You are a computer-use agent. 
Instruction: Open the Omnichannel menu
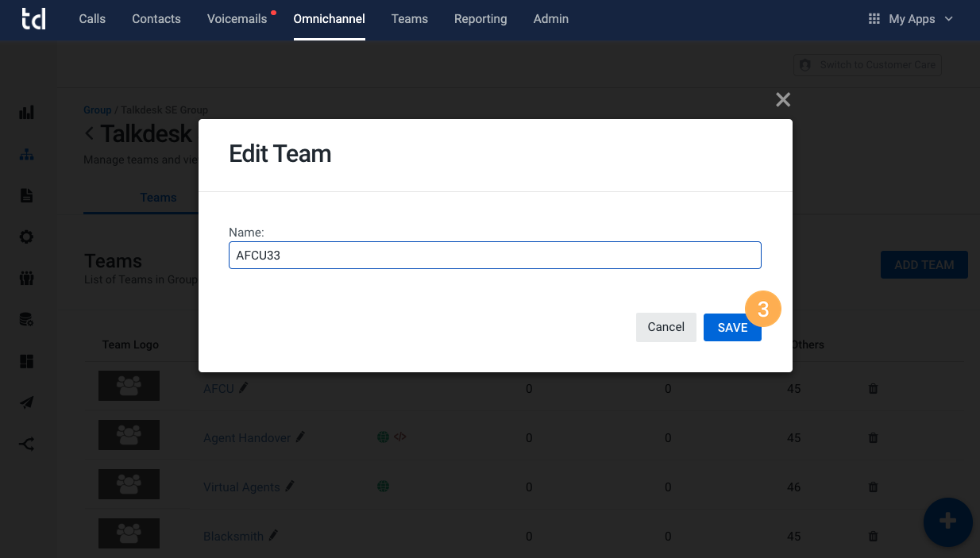(329, 19)
